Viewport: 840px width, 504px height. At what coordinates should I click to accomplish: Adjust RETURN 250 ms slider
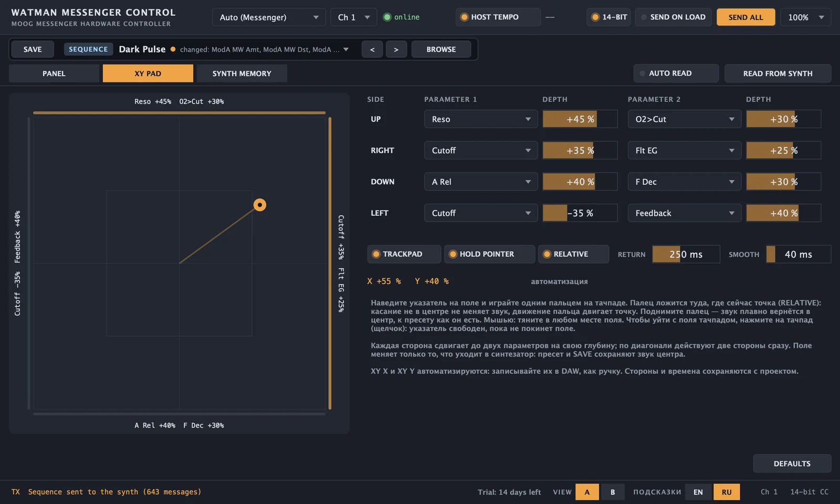pyautogui.click(x=686, y=254)
